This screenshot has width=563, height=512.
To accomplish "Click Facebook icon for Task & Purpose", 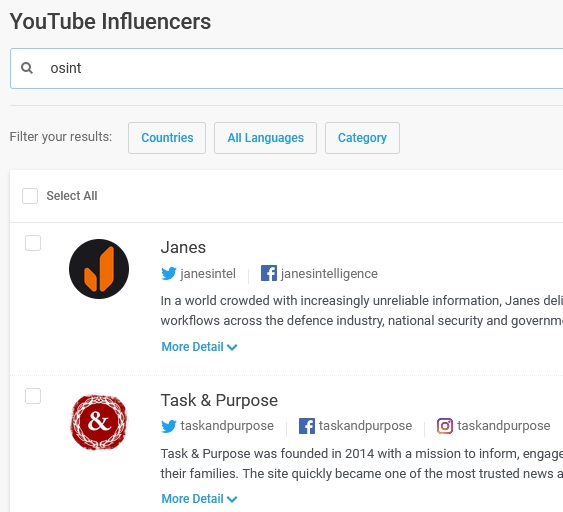I will (307, 426).
